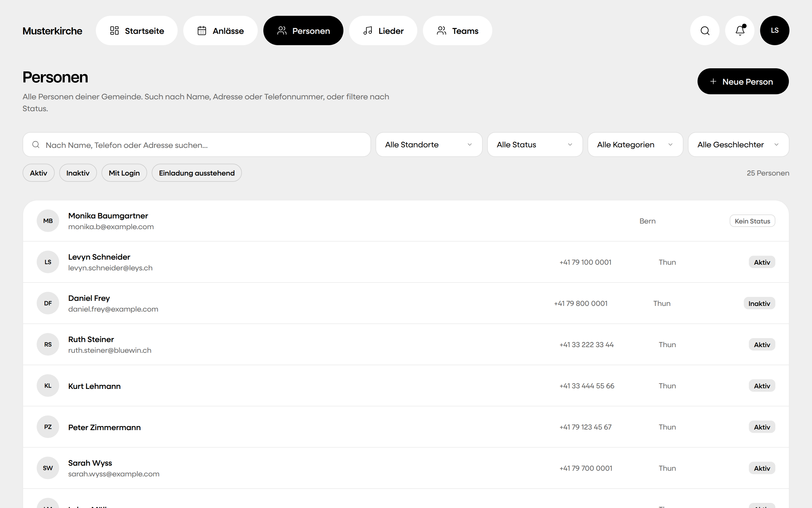Image resolution: width=812 pixels, height=508 pixels.
Task: Open the Teams tab
Action: 457,30
